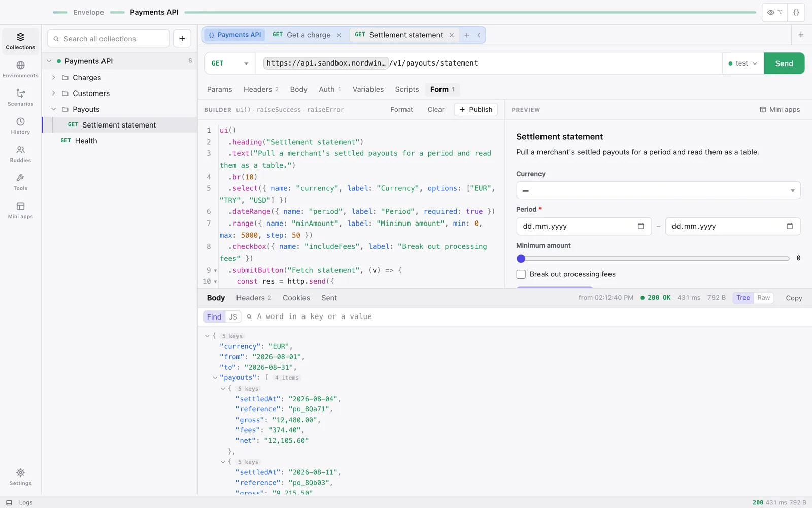Click the Payouts folder icon

pos(65,109)
